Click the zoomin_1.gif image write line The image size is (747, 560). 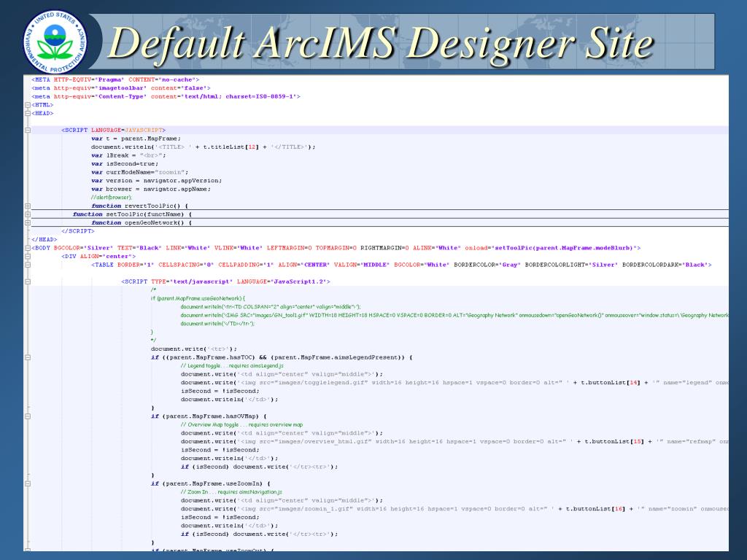pyautogui.click(x=454, y=509)
